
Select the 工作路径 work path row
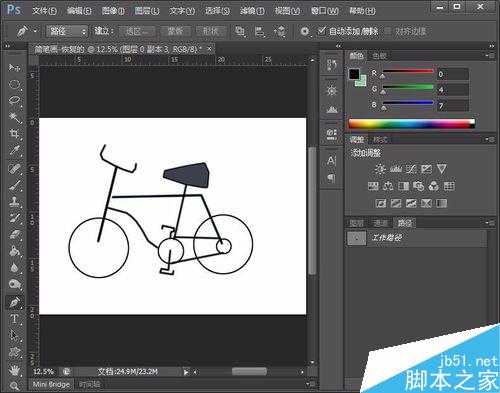click(417, 238)
